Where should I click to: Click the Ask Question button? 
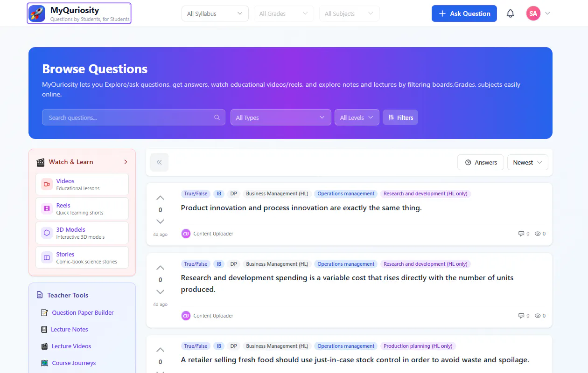click(464, 14)
